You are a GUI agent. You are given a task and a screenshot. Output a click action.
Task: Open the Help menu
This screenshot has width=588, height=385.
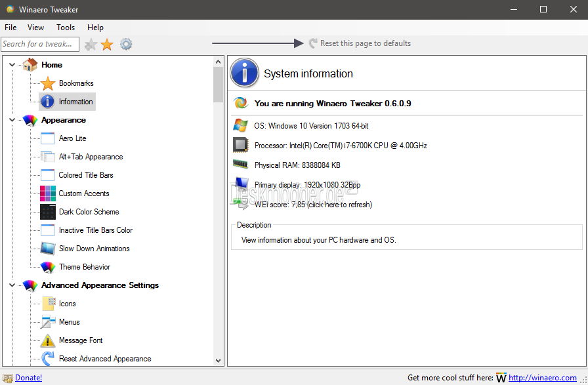click(95, 28)
